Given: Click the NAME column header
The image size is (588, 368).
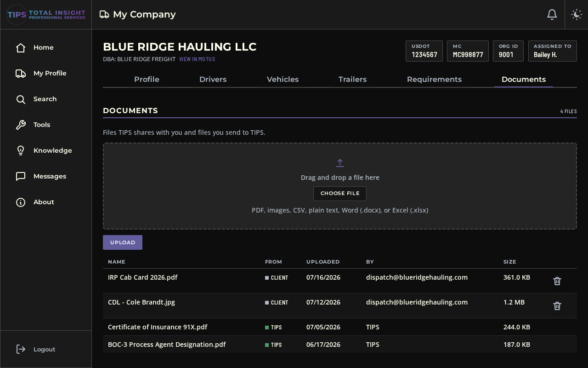Looking at the screenshot, I should tap(117, 262).
